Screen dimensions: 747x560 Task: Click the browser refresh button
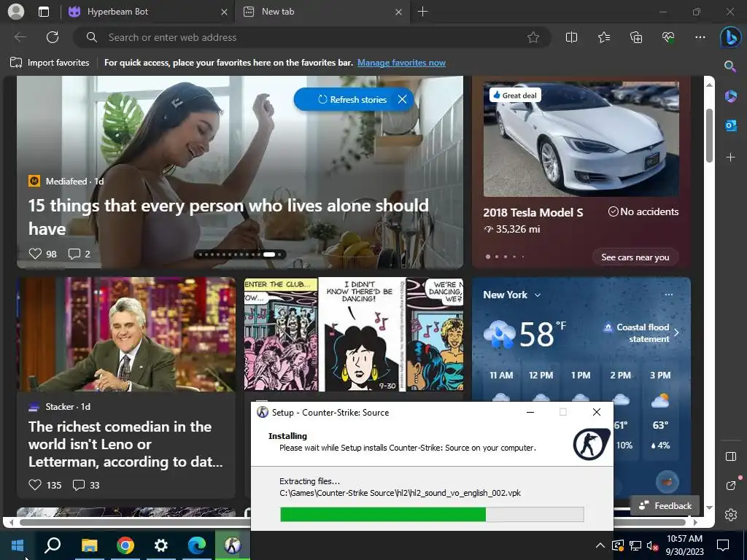pyautogui.click(x=53, y=37)
